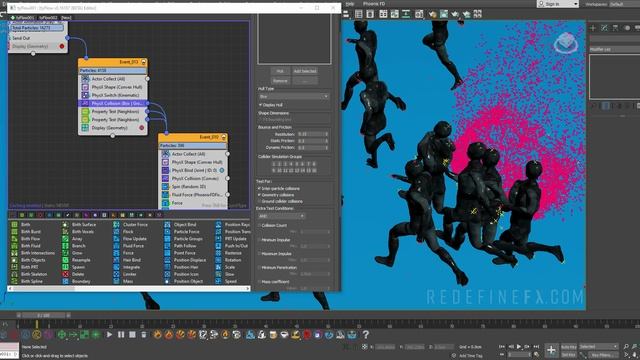This screenshot has height=360, width=640.
Task: Select the Birth Objects operator
Action: click(x=33, y=260)
